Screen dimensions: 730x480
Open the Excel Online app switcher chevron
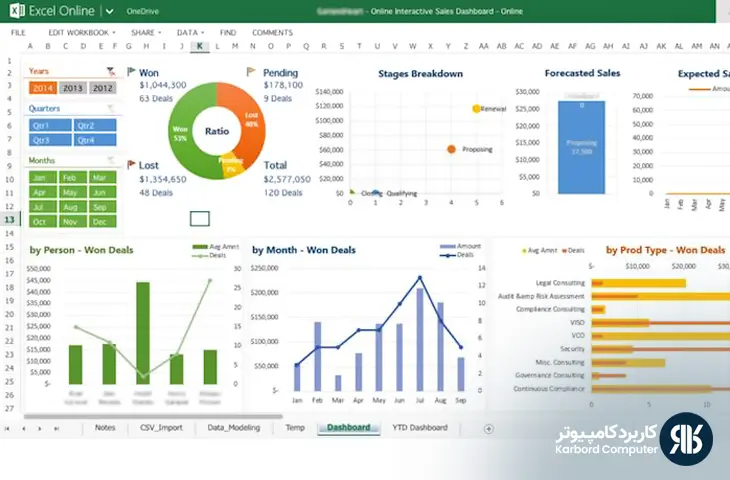(x=109, y=11)
